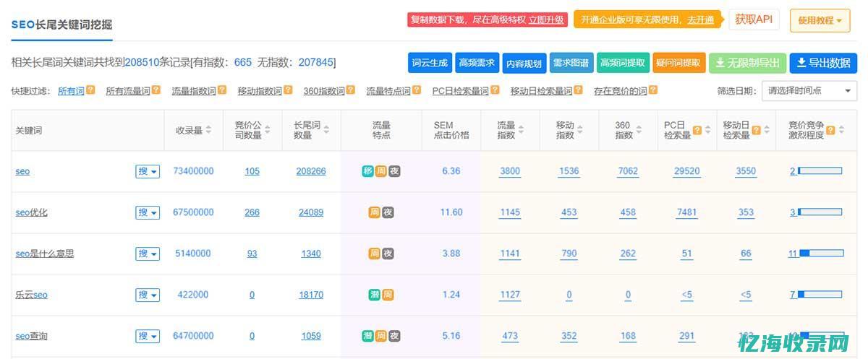The image size is (868, 359).
Task: Click traffic index 1145 in seo优化 row
Action: 510,212
